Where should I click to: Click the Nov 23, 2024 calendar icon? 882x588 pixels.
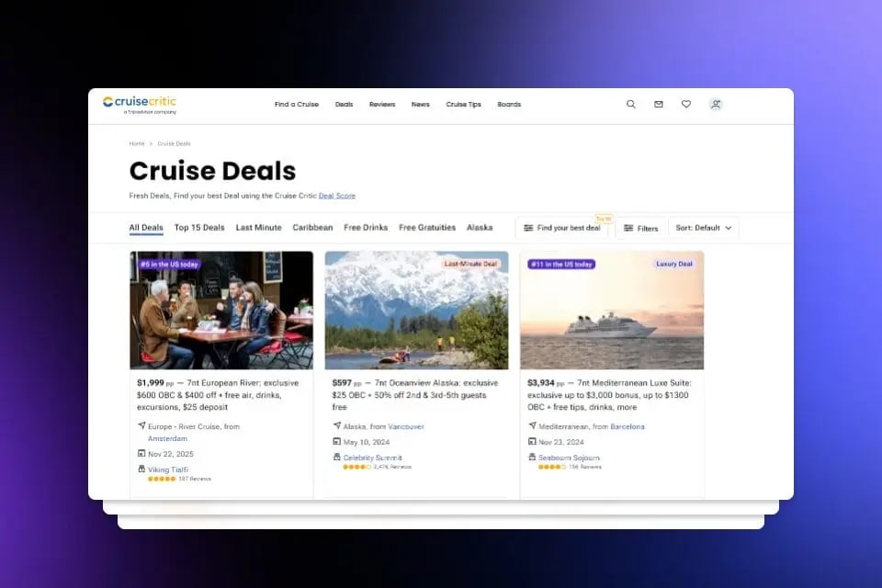click(532, 441)
